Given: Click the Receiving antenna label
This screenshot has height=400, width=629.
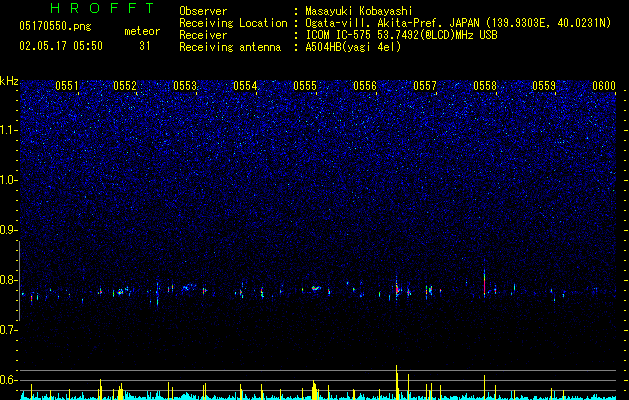Looking at the screenshot, I should [x=230, y=47].
